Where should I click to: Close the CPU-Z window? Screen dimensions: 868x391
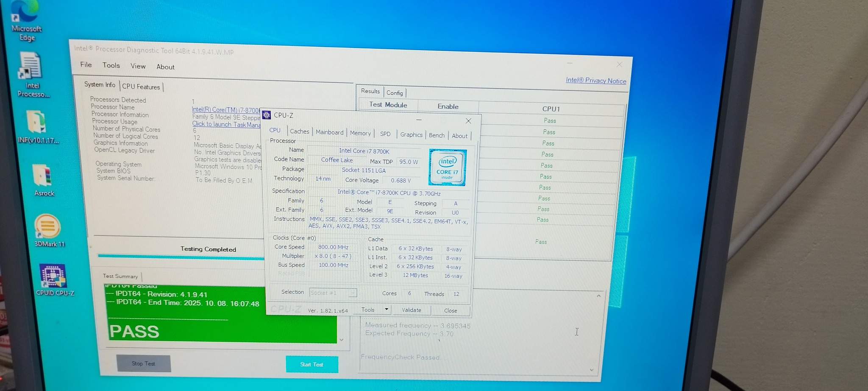[x=468, y=121]
